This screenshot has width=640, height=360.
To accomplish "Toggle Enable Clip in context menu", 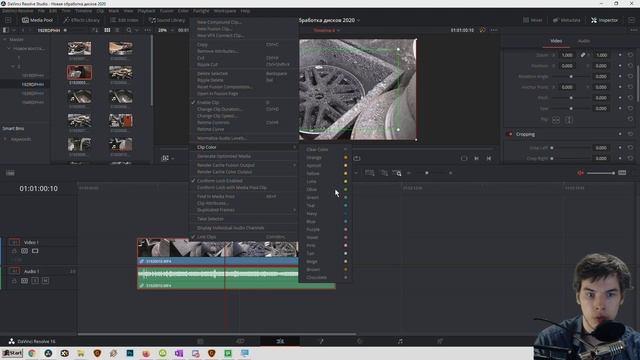I will [x=244, y=102].
